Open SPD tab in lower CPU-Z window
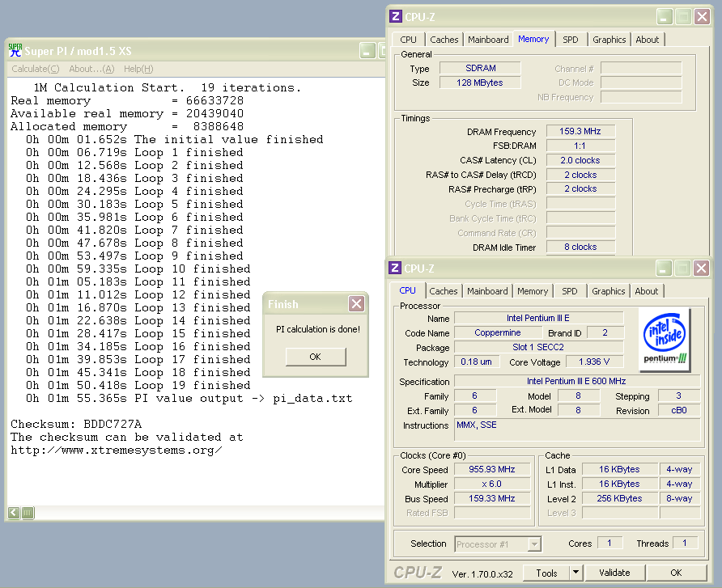Image resolution: width=722 pixels, height=588 pixels. point(569,291)
